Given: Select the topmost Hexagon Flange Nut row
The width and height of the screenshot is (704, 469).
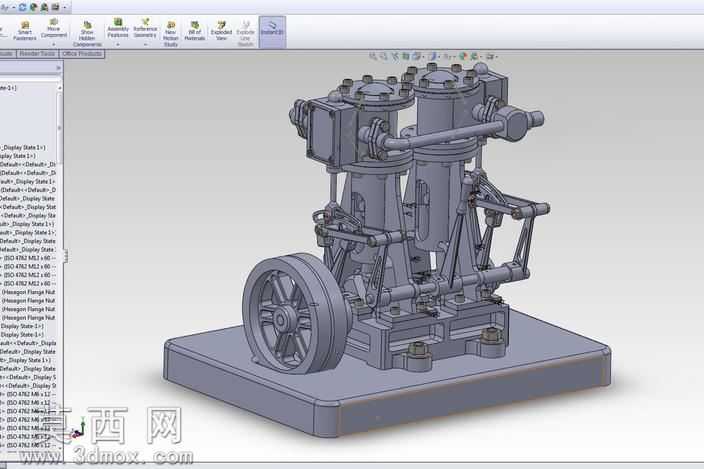Looking at the screenshot, I should [x=28, y=292].
